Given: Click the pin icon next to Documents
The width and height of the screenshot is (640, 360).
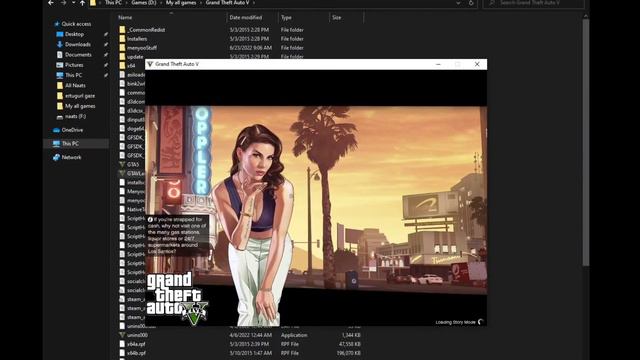Looking at the screenshot, I should (x=106, y=55).
